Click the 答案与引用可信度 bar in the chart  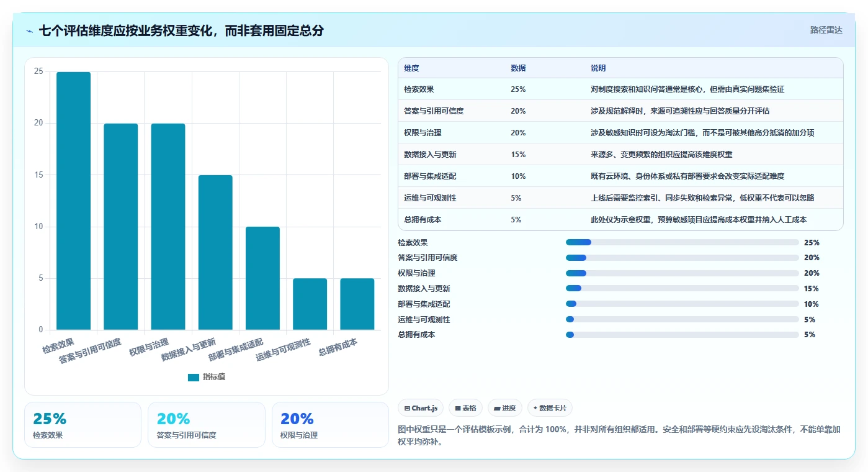pos(121,227)
